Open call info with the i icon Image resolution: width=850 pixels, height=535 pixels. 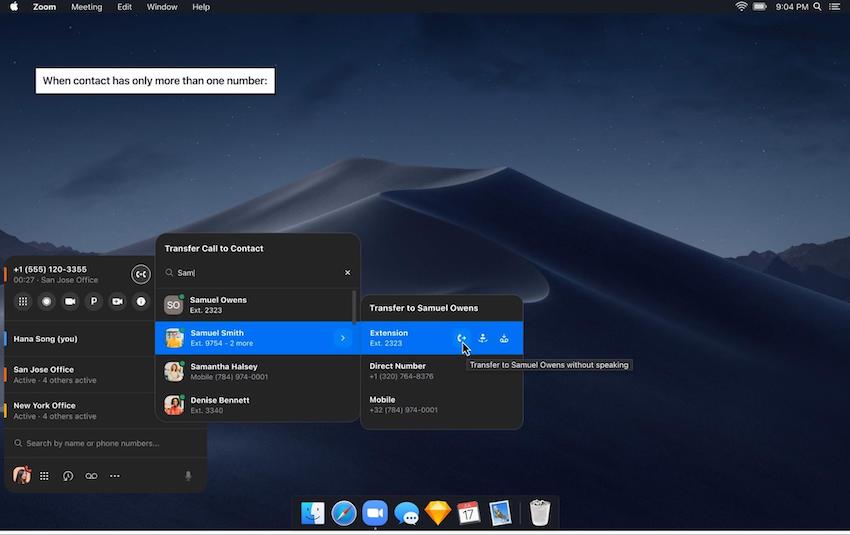(141, 301)
